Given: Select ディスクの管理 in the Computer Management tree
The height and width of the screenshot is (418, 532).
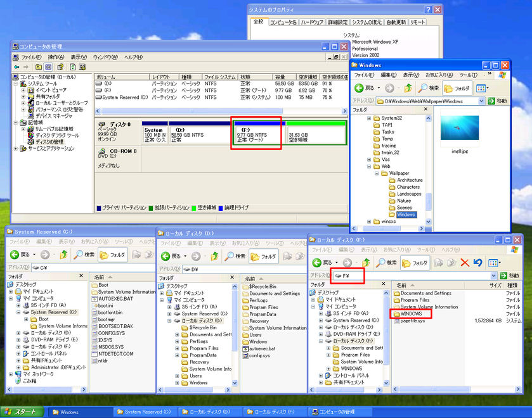Looking at the screenshot, I should [x=49, y=142].
